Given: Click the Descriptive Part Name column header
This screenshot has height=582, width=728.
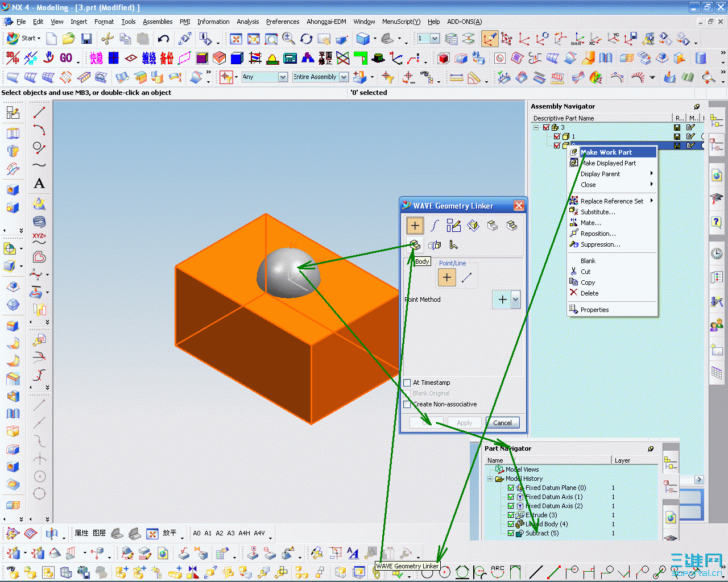Looking at the screenshot, I should tap(602, 118).
